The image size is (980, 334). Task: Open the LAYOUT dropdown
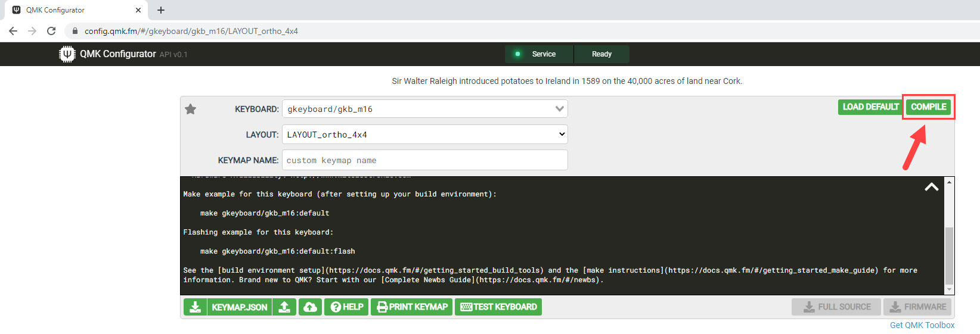tap(425, 135)
